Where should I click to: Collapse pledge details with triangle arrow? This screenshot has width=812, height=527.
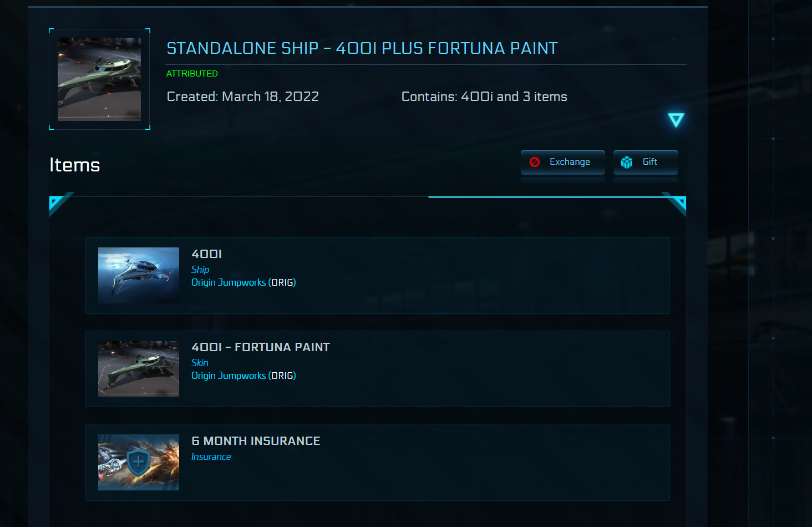coord(676,120)
